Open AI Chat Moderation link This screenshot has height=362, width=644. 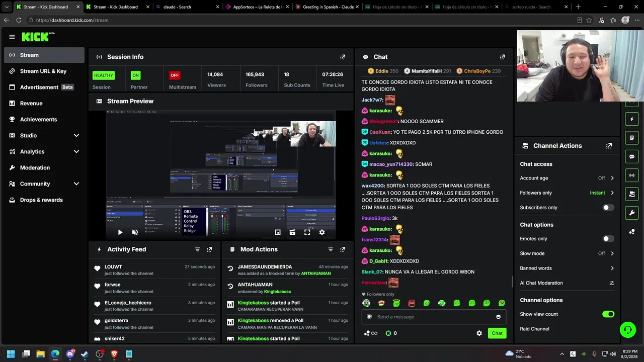point(567,283)
